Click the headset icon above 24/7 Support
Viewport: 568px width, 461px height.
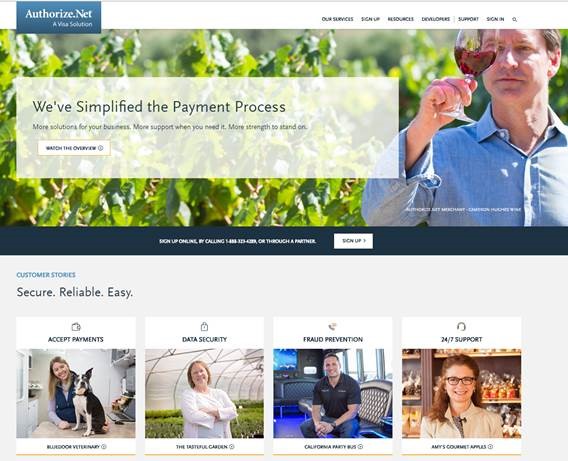pyautogui.click(x=461, y=326)
